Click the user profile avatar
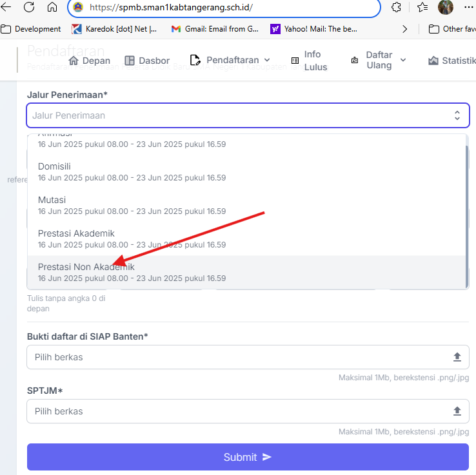476x475 pixels. pos(446,8)
